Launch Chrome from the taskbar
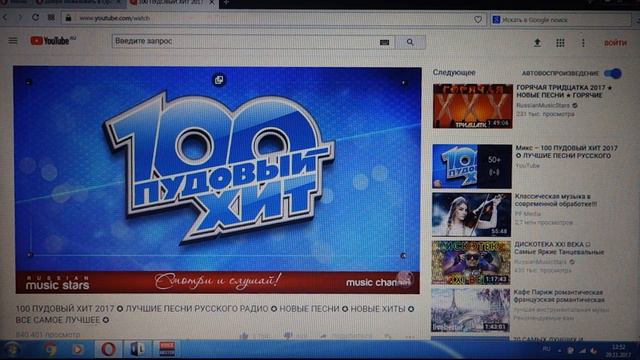The width and height of the screenshot is (640, 360). tap(51, 350)
